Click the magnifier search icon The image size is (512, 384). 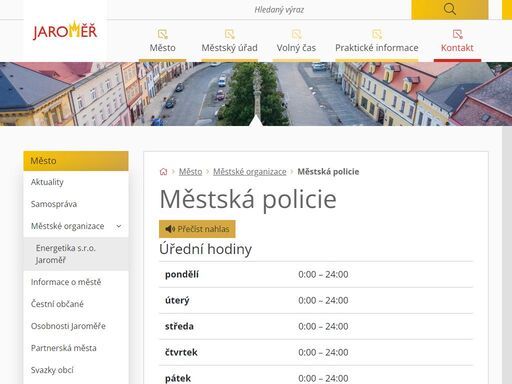tap(449, 9)
